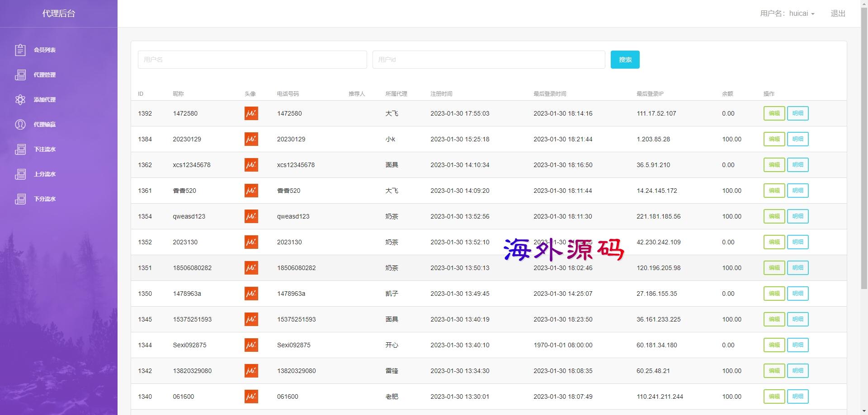Screen dimensions: 868x415
Task: Select the 添加代理 atom icon
Action: coord(20,99)
